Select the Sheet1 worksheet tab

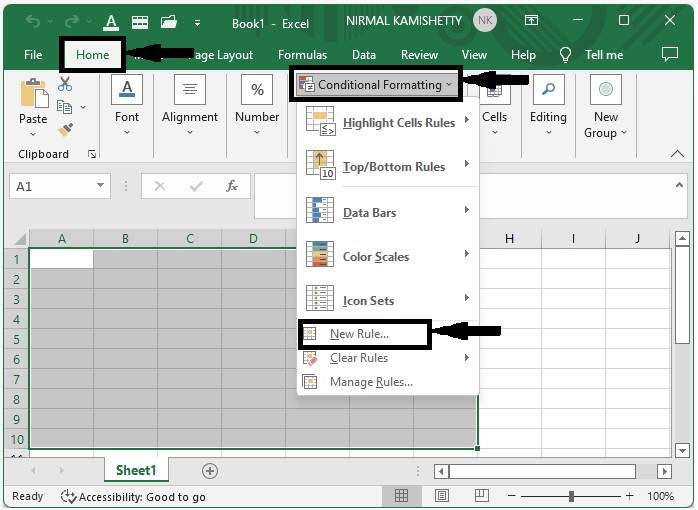point(136,470)
